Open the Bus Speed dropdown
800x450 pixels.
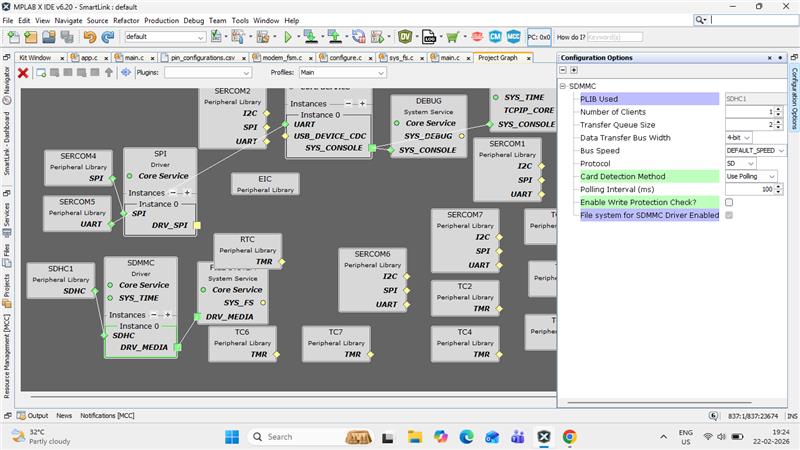(x=752, y=150)
